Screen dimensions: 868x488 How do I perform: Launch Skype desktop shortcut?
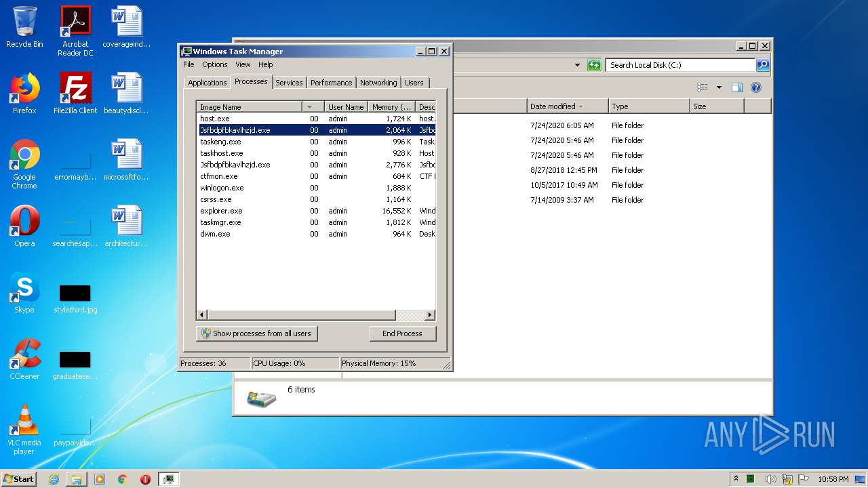point(24,293)
